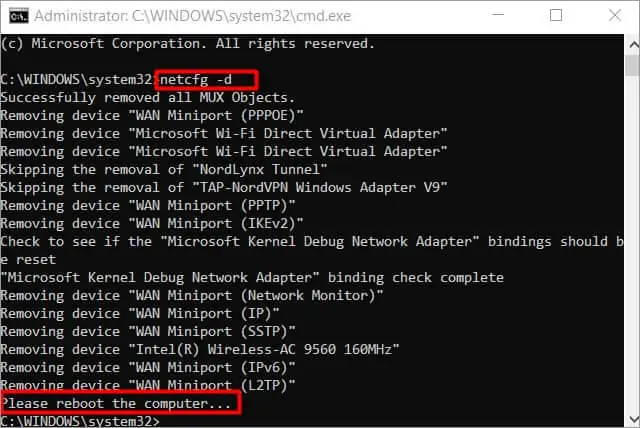Maximize the command prompt window
The width and height of the screenshot is (640, 428).
556,16
